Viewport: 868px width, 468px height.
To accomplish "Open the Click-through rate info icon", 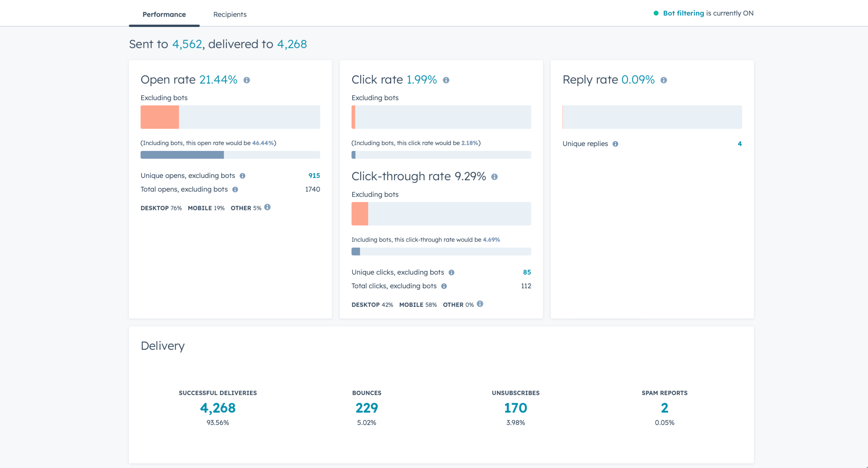I will point(494,177).
